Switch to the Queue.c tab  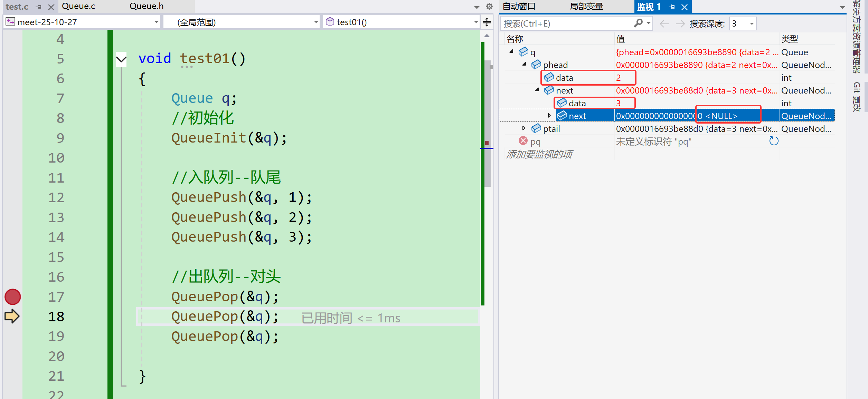[78, 6]
